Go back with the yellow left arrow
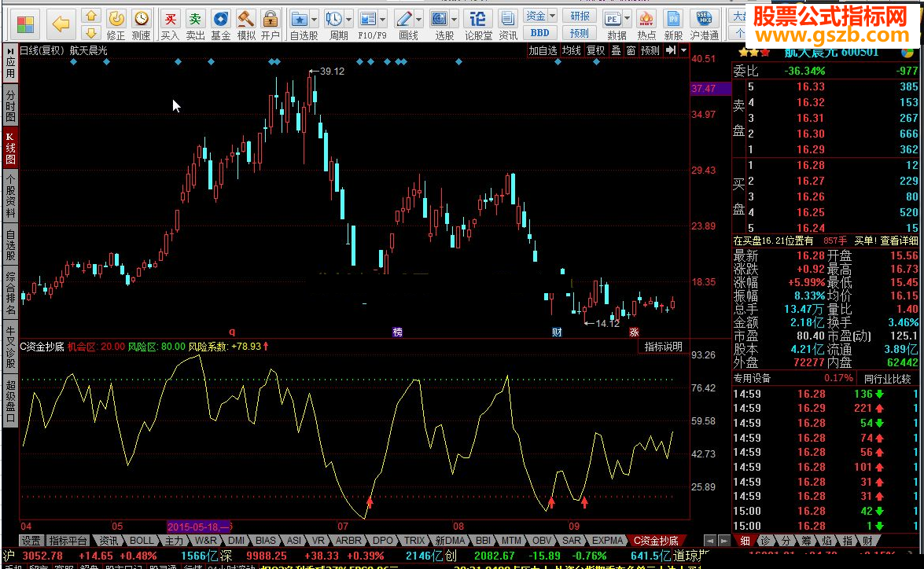Screen dimensions: 924x569 61,24
